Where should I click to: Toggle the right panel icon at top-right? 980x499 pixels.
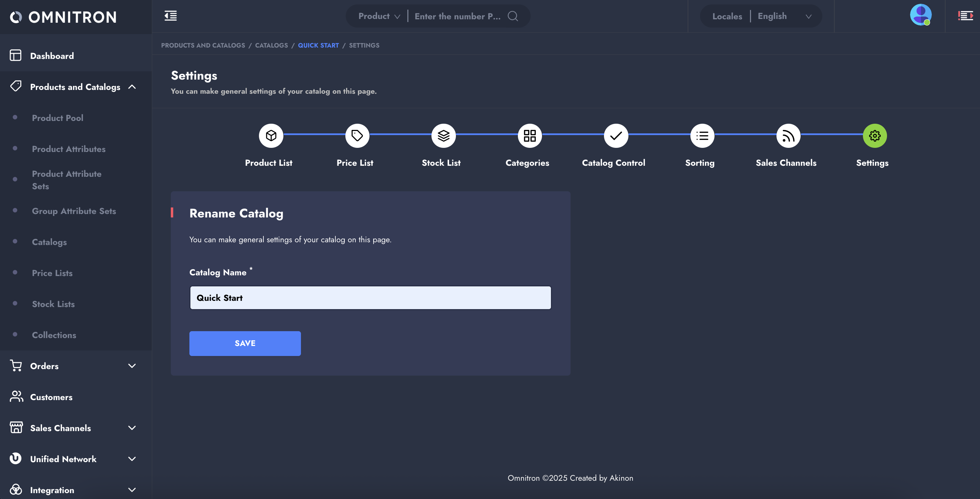click(x=965, y=16)
